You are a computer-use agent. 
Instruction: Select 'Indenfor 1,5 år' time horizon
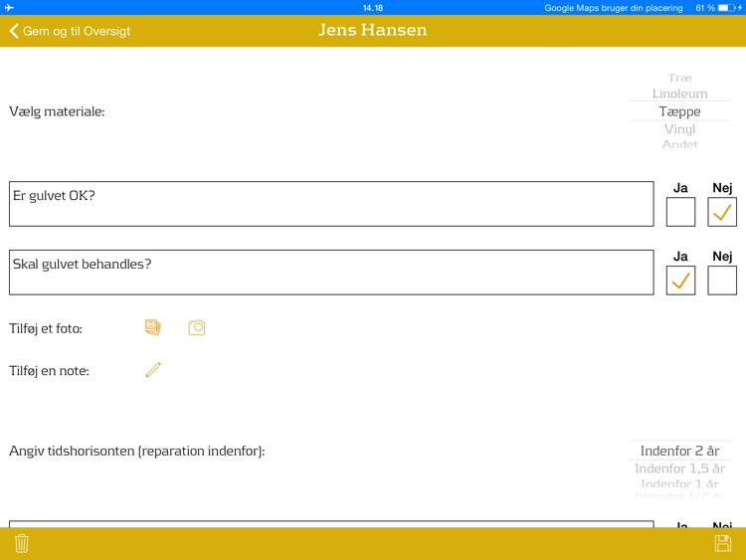coord(679,468)
